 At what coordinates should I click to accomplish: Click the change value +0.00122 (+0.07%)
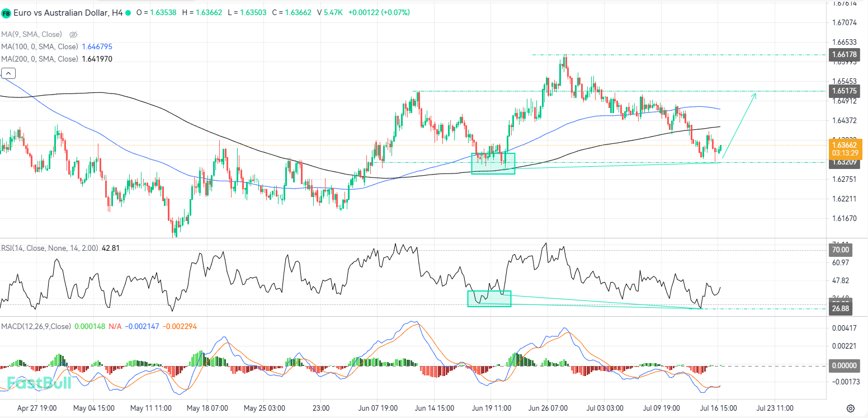click(x=379, y=12)
